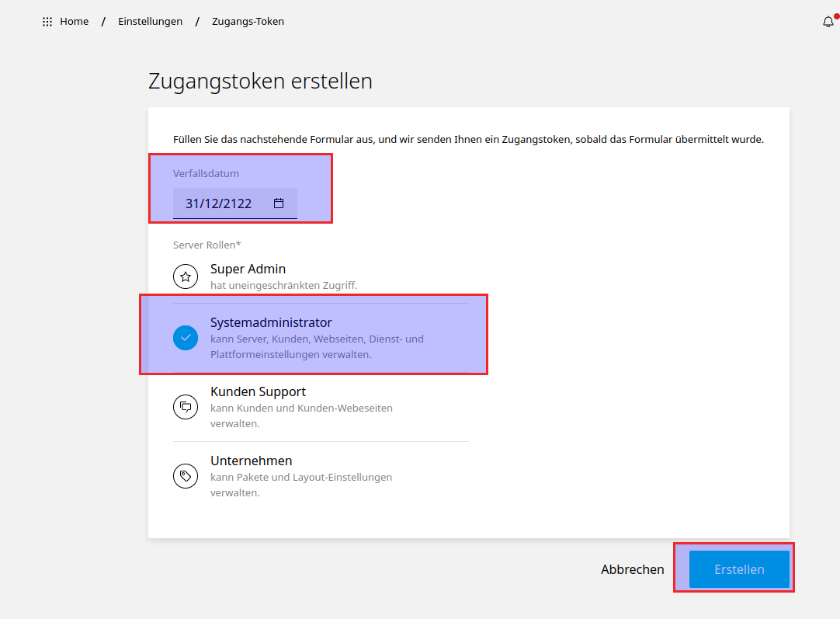Navigate to Home via the breadcrumb
Screen dimensions: 840x619
[74, 21]
